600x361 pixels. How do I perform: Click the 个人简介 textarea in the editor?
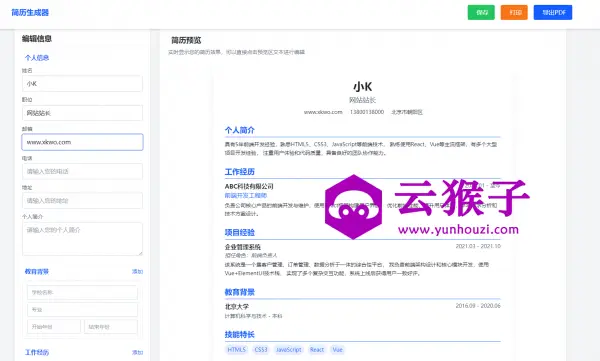[82, 239]
